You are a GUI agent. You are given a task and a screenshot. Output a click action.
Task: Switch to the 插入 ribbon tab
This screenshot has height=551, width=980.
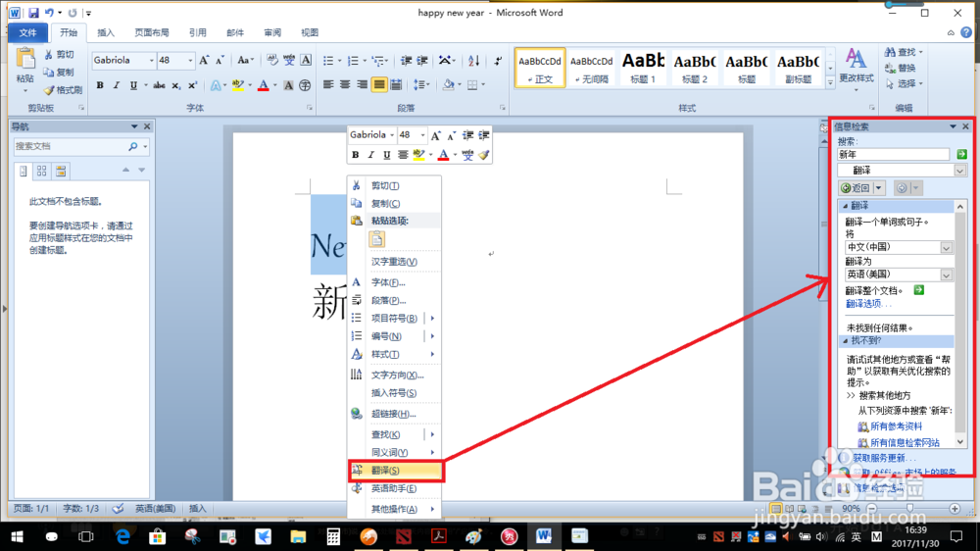coord(106,32)
